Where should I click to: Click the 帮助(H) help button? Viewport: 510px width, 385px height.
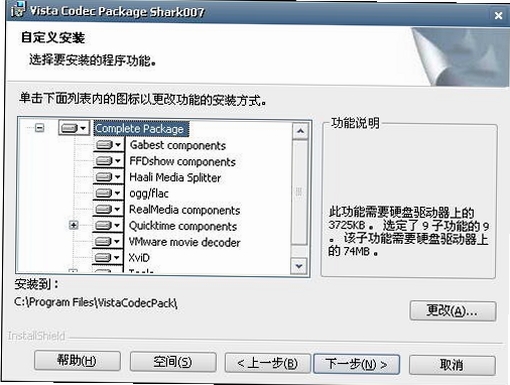77,361
